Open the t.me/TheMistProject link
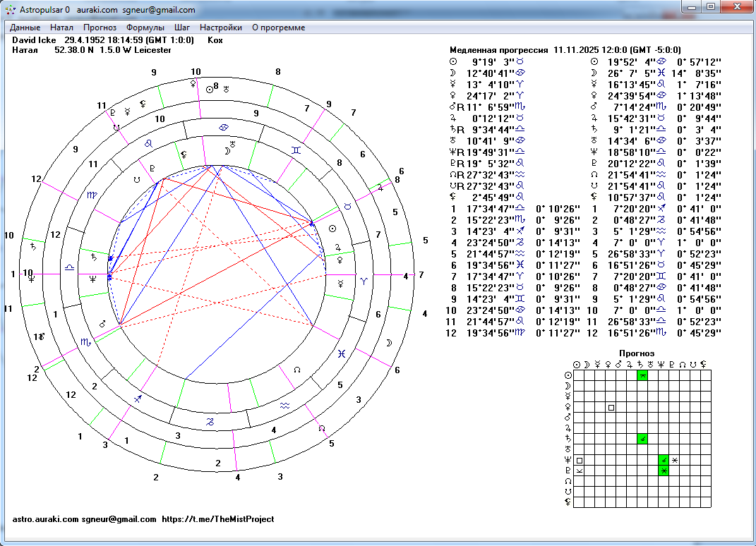756x546 pixels. (x=217, y=519)
